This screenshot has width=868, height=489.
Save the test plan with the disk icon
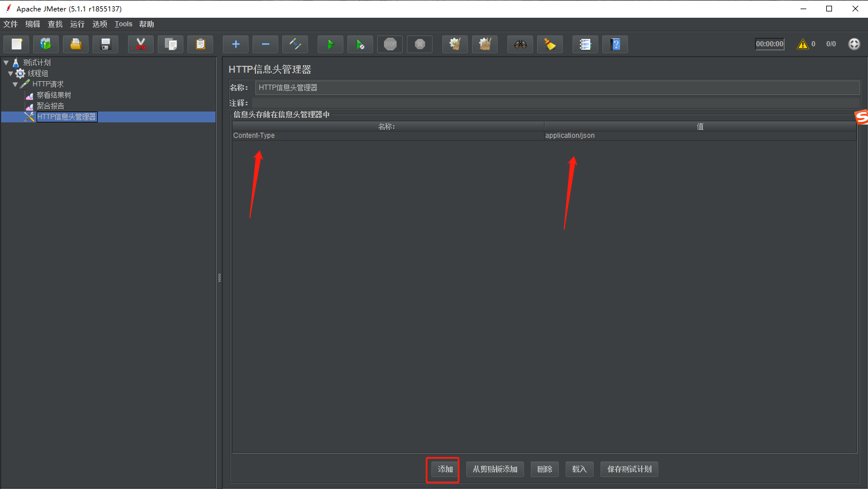click(x=105, y=44)
